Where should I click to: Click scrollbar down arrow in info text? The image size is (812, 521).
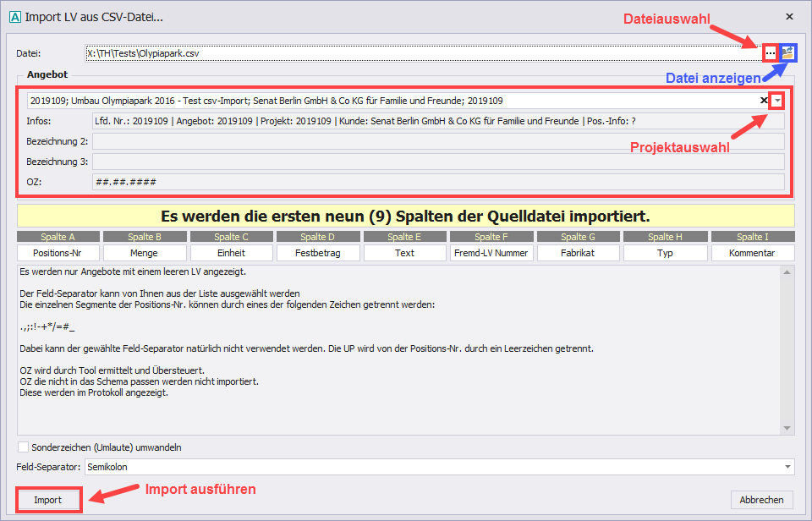pyautogui.click(x=787, y=428)
